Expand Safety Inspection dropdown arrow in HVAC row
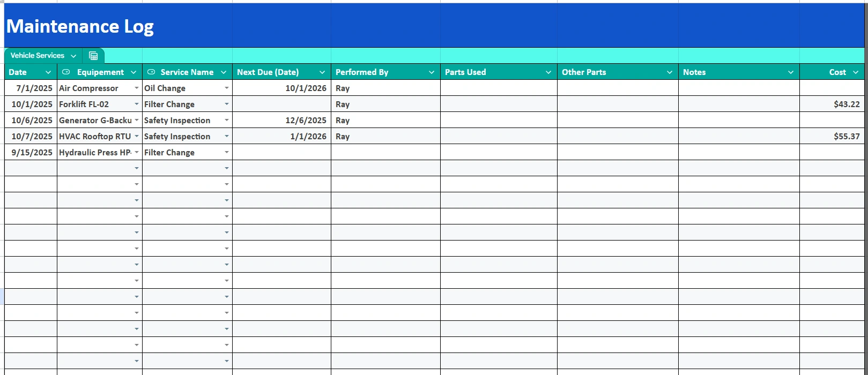This screenshot has height=375, width=868. coord(227,136)
